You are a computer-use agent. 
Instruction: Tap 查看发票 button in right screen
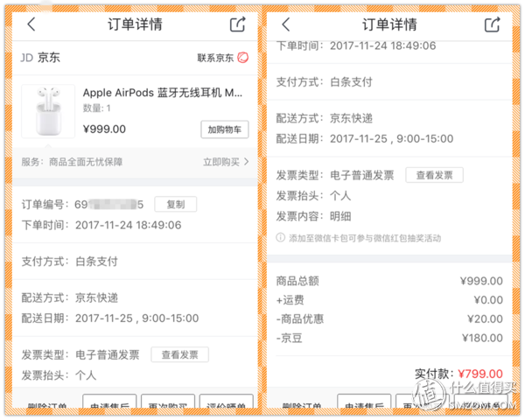click(x=434, y=175)
